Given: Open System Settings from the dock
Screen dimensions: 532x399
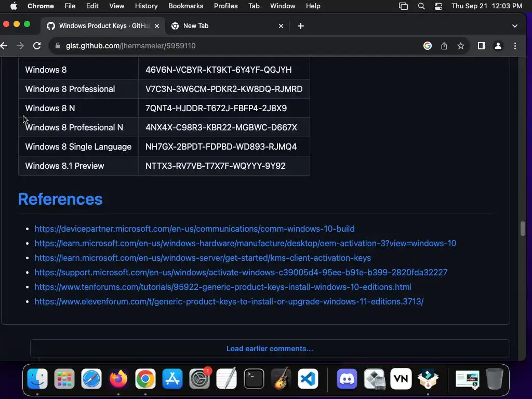Looking at the screenshot, I should click(199, 379).
